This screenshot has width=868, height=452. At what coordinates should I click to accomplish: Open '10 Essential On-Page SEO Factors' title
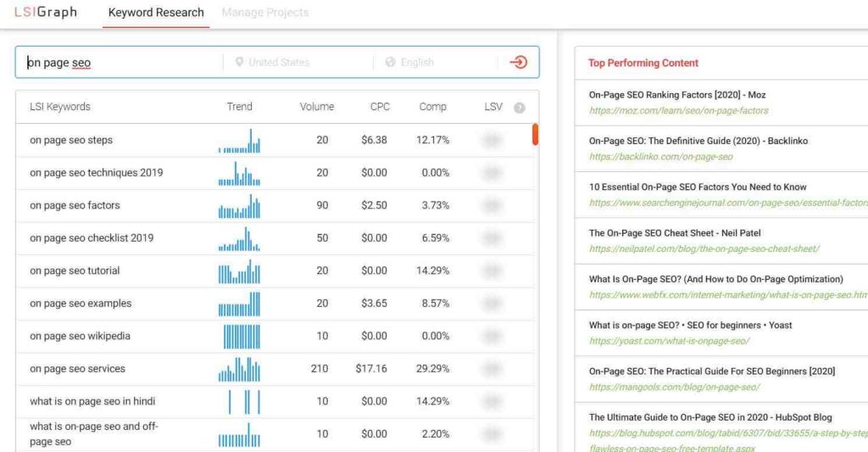click(698, 187)
